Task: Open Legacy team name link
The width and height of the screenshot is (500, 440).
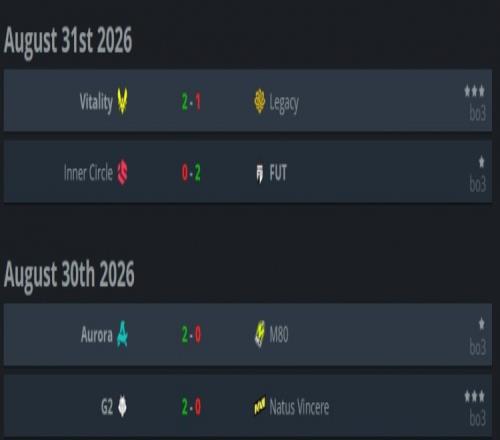Action: [x=284, y=103]
